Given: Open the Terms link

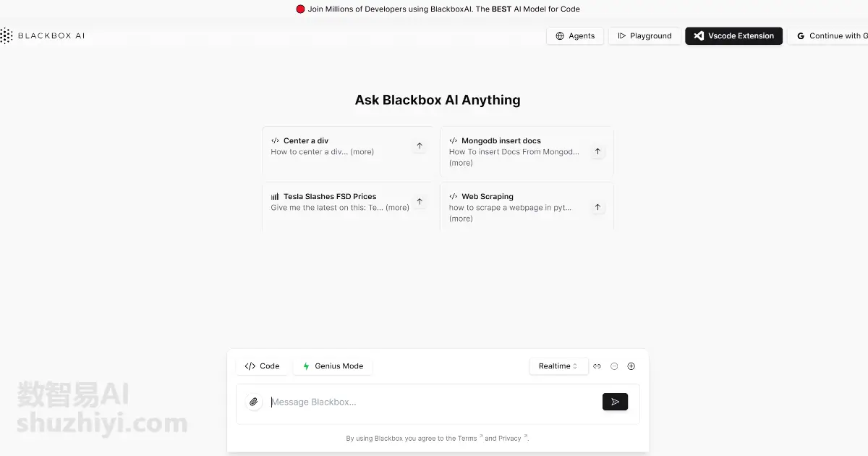Looking at the screenshot, I should [x=467, y=439].
